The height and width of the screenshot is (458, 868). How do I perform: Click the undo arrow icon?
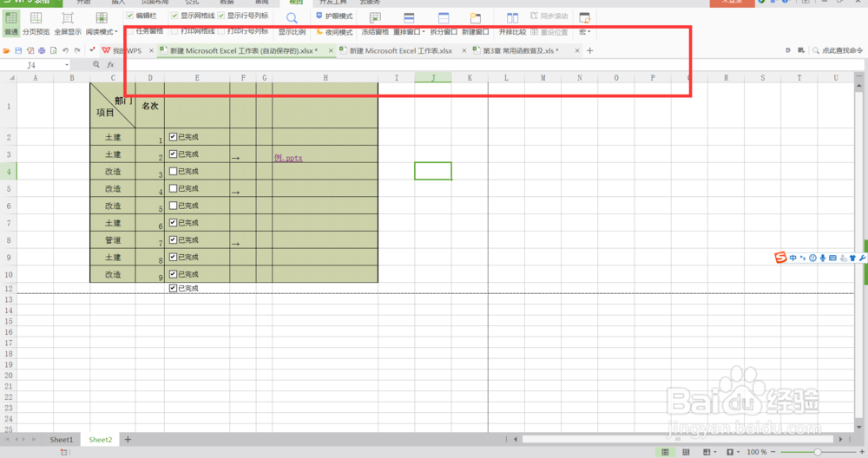tap(65, 50)
